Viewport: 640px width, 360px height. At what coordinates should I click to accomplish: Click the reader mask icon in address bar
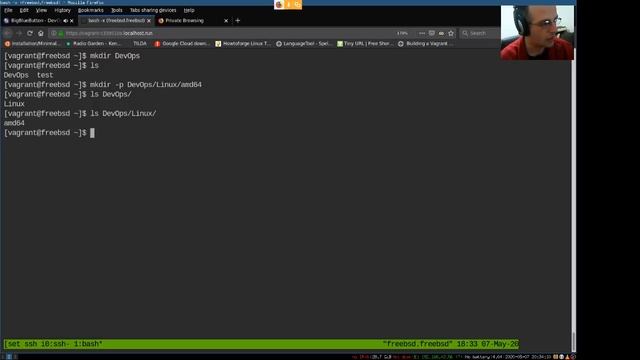click(441, 33)
